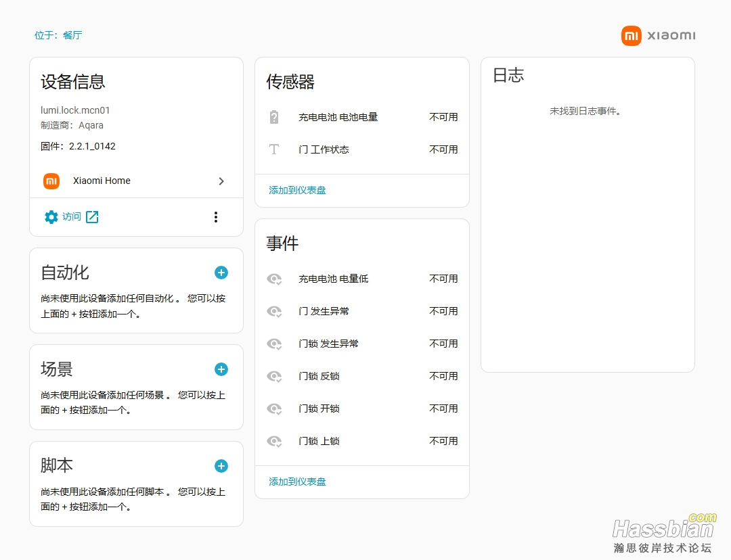The width and height of the screenshot is (731, 560).
Task: Open the 门锁 开锁 event entity
Action: click(x=361, y=409)
